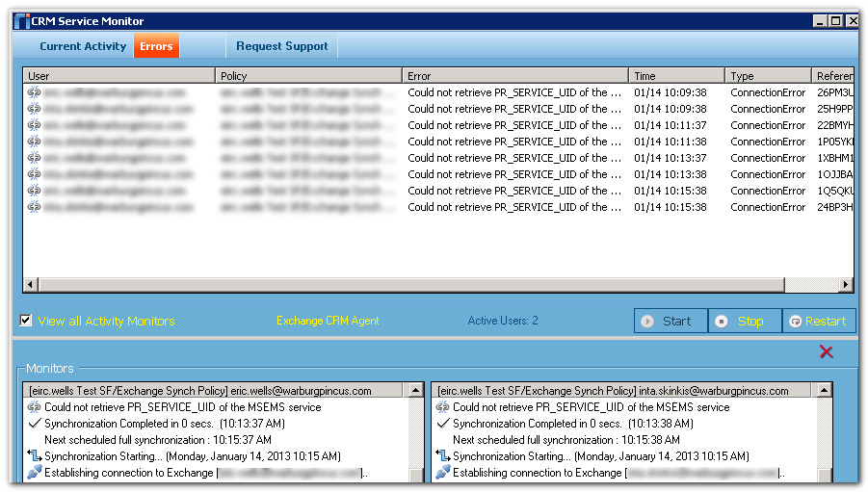Sort by the Policy column header

pos(308,76)
